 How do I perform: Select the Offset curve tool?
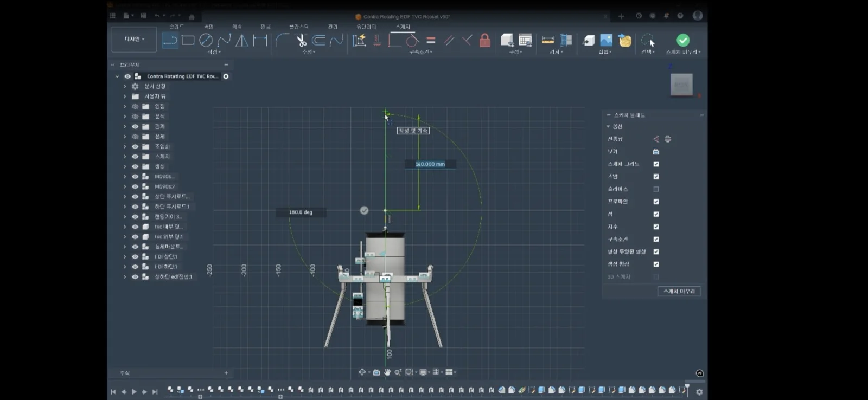click(319, 40)
